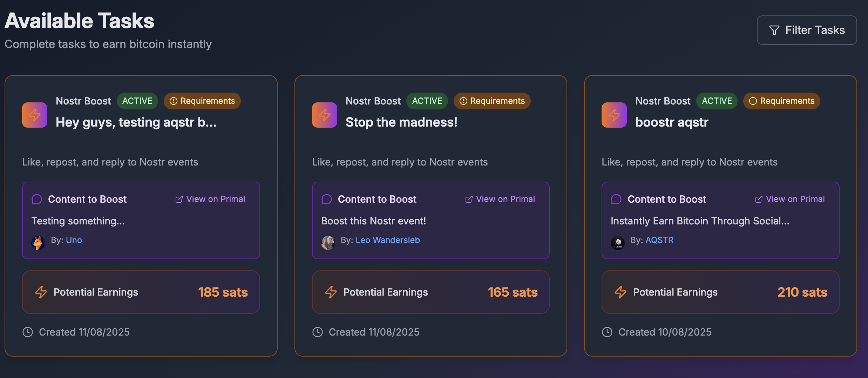Viewport: 868px width, 378px height.
Task: Click ACTIVE badge on 'Stop the madness!' task
Action: click(427, 101)
